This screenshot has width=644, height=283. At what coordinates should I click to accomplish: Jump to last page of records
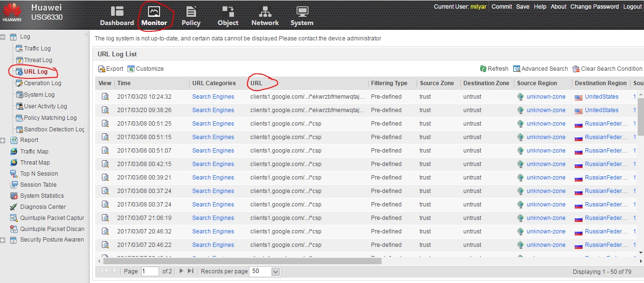click(x=190, y=271)
